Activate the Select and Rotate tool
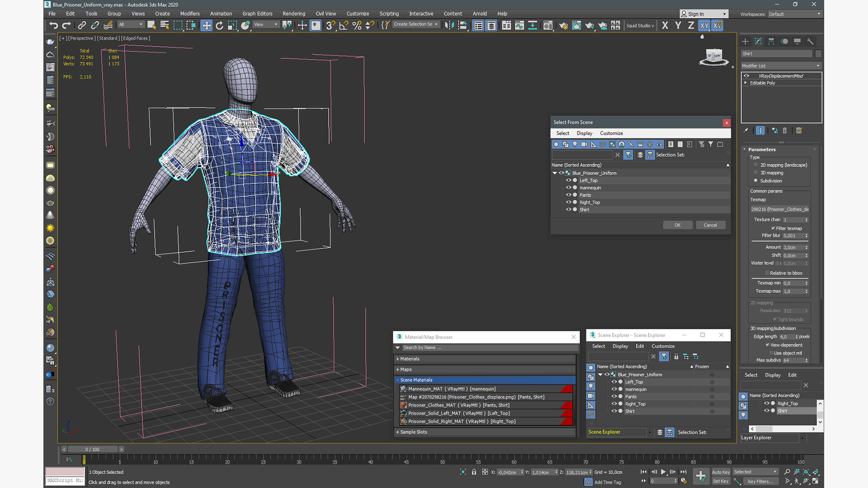Image resolution: width=868 pixels, height=488 pixels. click(219, 25)
